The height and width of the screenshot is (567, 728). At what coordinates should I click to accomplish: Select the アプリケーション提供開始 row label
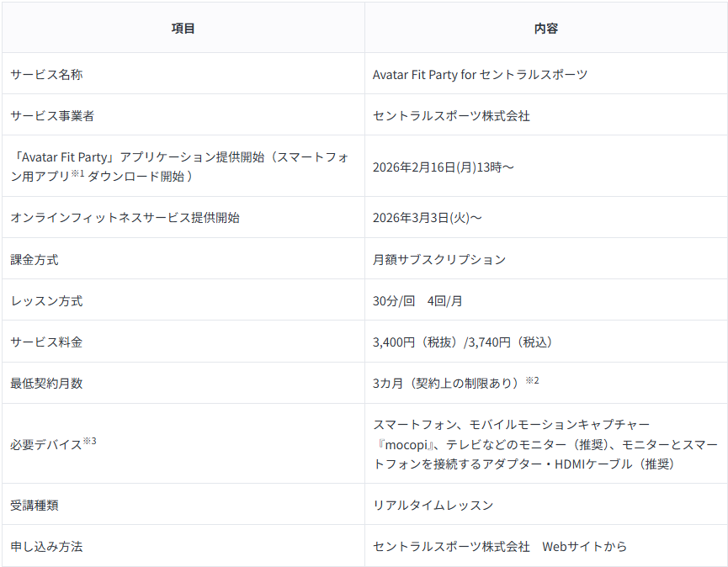[179, 167]
